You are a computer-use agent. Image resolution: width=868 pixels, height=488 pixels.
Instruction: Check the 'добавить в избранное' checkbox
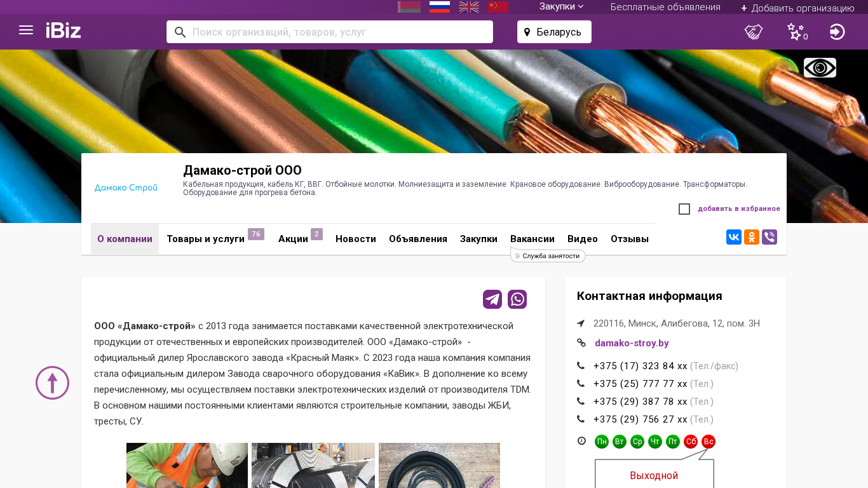coord(684,209)
